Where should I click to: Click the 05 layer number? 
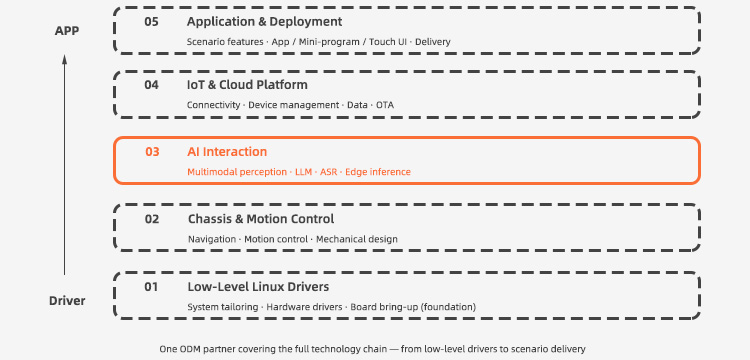(152, 22)
